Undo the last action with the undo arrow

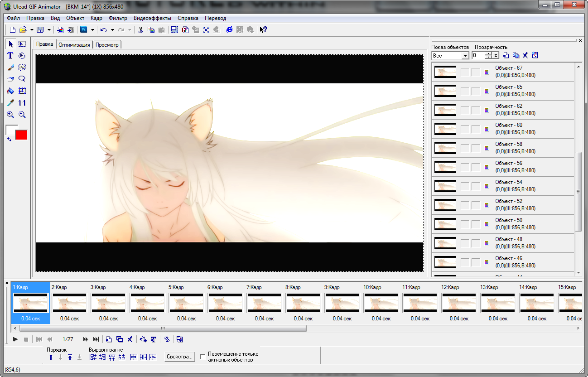103,30
